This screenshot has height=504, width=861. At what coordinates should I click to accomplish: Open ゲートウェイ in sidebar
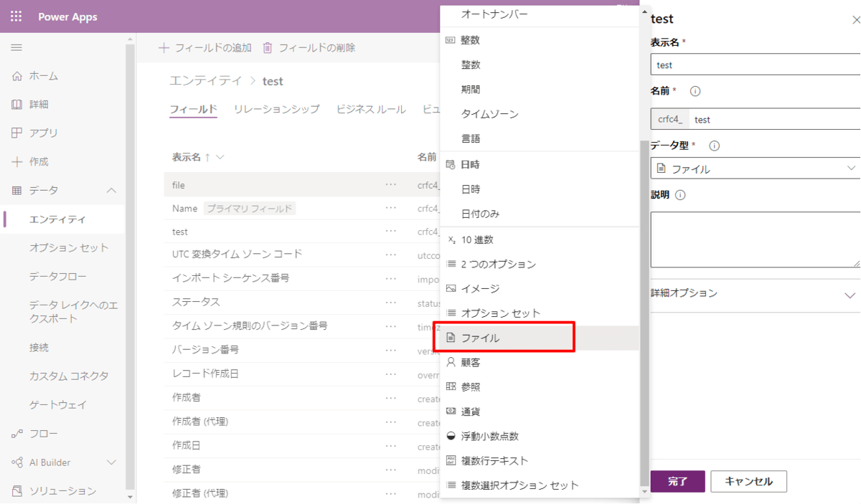coord(57,405)
